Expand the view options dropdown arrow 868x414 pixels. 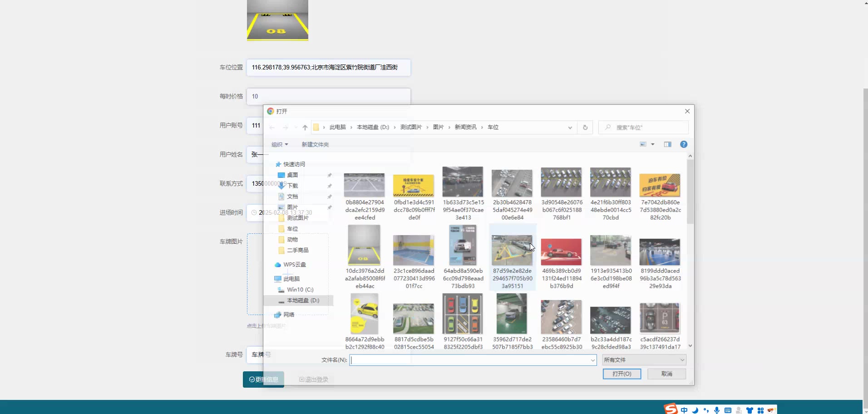tap(653, 144)
